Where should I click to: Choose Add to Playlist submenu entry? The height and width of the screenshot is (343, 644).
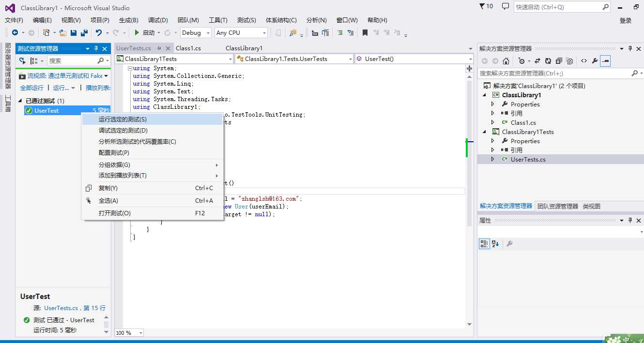point(152,175)
